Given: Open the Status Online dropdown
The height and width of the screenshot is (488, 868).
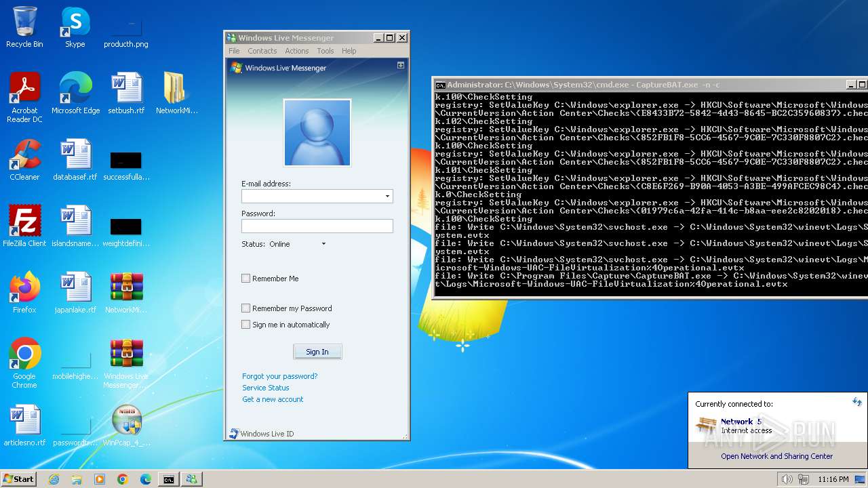Looking at the screenshot, I should click(x=323, y=244).
